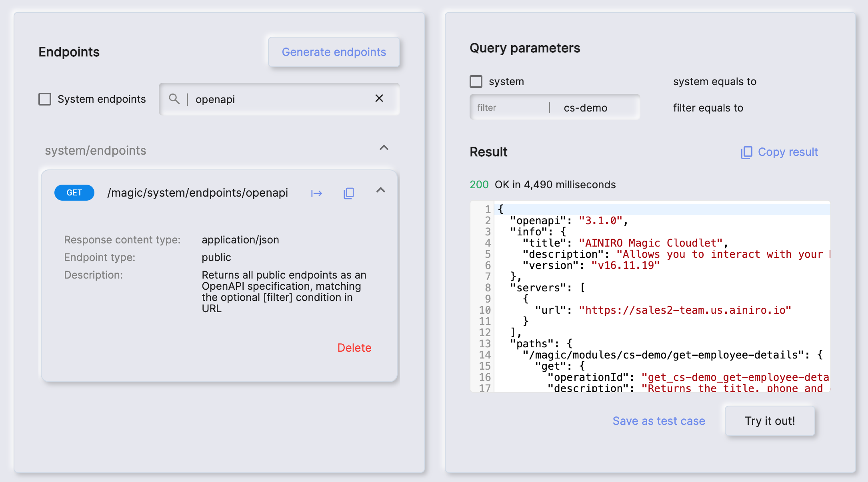Delete the openapi endpoint
This screenshot has width=868, height=482.
(354, 348)
